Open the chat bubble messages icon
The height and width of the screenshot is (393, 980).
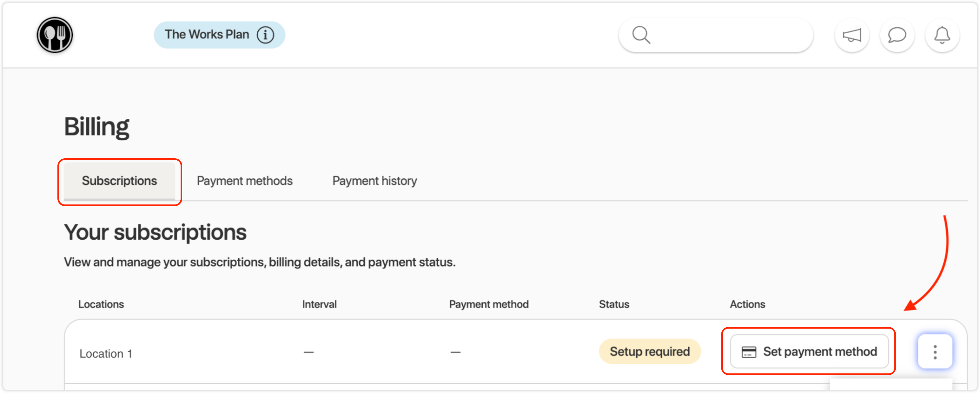point(897,36)
